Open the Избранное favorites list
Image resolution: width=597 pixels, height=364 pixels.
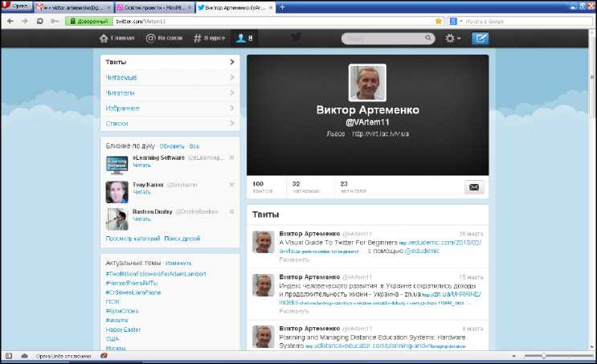pyautogui.click(x=170, y=108)
